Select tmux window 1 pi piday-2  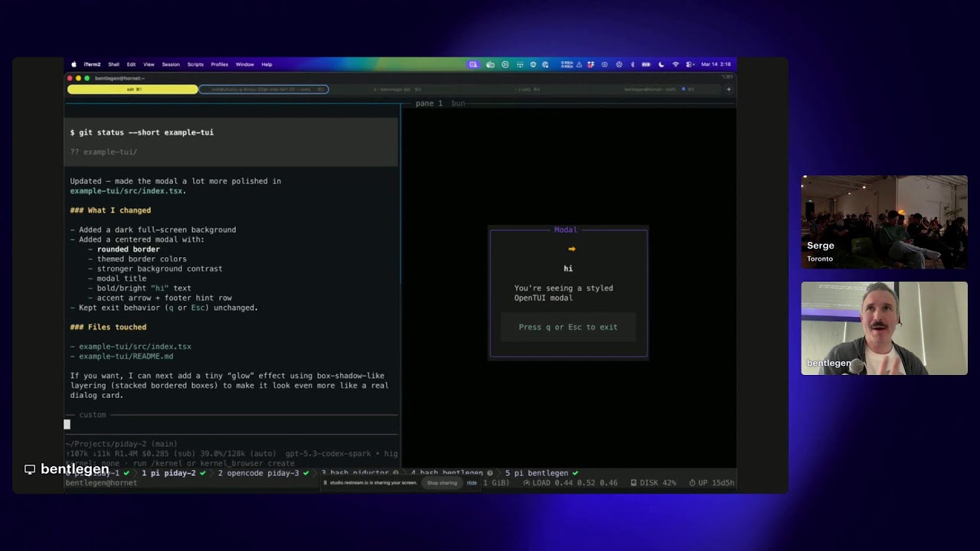pyautogui.click(x=174, y=473)
